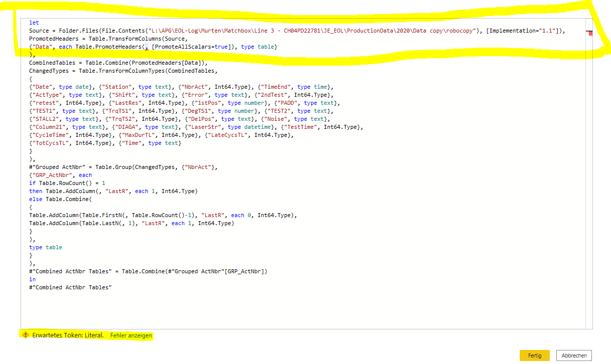Click the Fertig button
This screenshot has height=364, width=611.
(x=535, y=355)
